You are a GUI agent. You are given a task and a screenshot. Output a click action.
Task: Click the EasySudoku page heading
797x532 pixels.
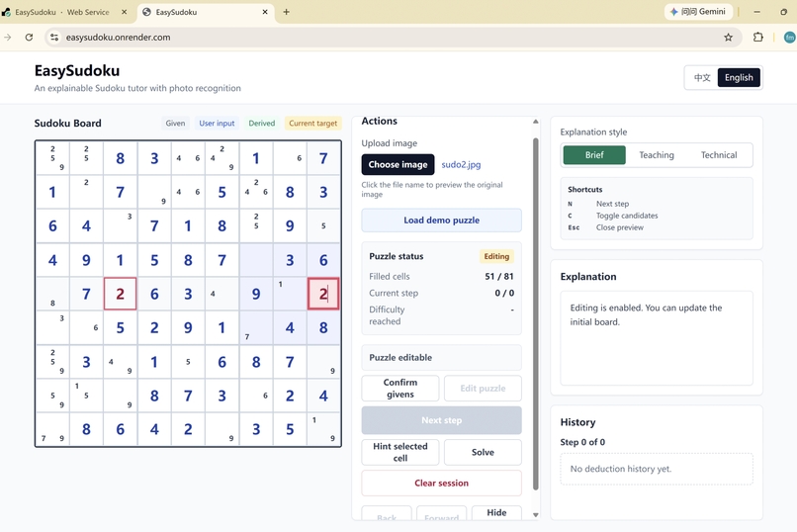click(77, 70)
